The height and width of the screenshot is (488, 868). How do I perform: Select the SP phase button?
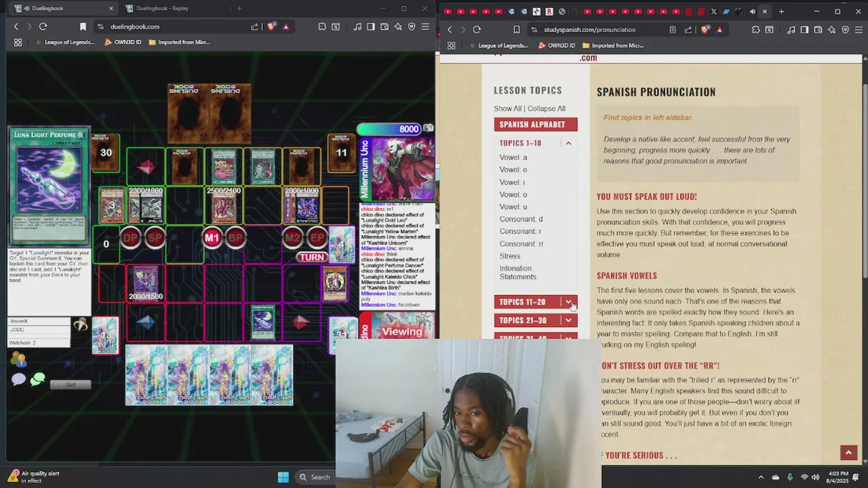coord(155,237)
